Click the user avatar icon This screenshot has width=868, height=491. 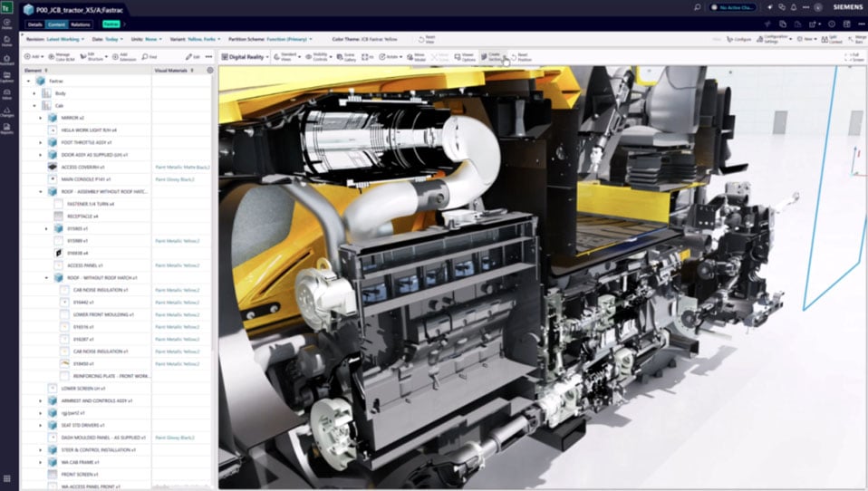pos(818,7)
